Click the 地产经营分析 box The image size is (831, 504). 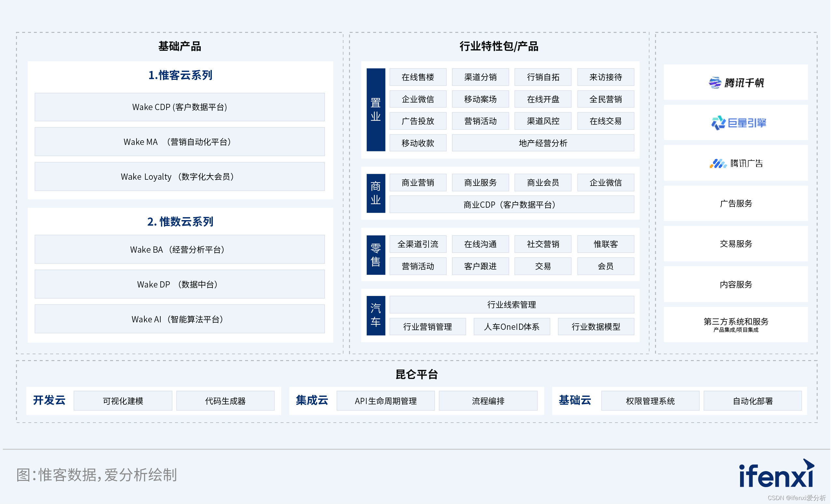click(x=543, y=143)
